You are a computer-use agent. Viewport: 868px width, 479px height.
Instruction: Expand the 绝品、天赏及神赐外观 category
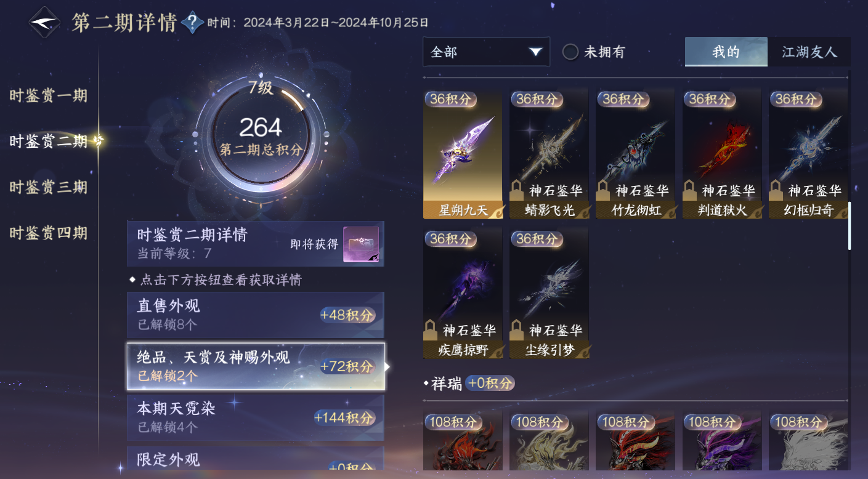tap(256, 366)
